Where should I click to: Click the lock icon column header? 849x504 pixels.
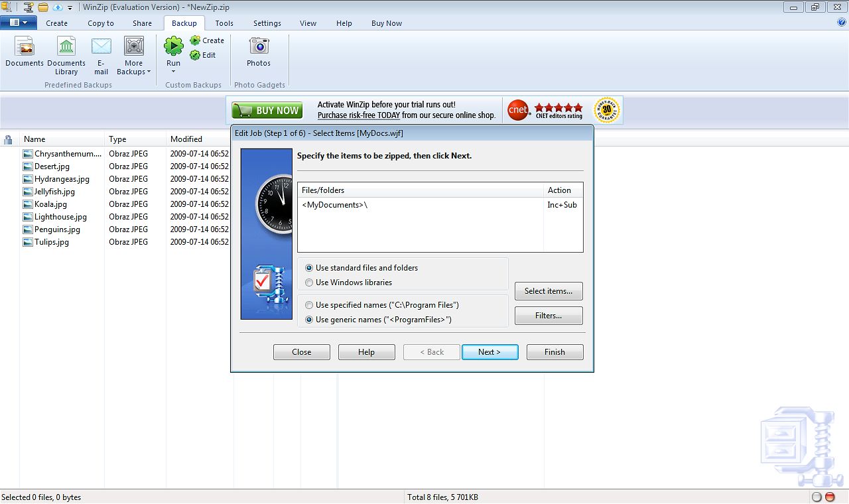9,139
